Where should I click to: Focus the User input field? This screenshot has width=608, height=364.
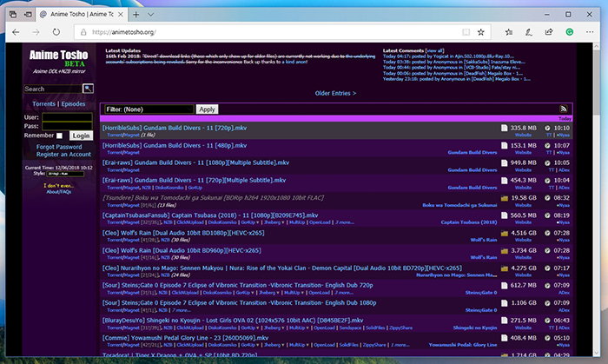point(67,117)
